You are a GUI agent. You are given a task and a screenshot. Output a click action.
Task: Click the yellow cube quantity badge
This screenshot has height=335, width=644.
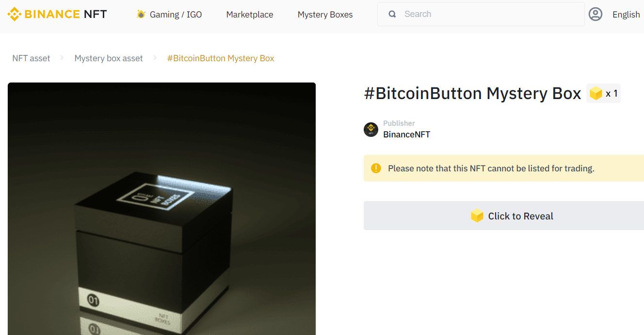pos(603,93)
